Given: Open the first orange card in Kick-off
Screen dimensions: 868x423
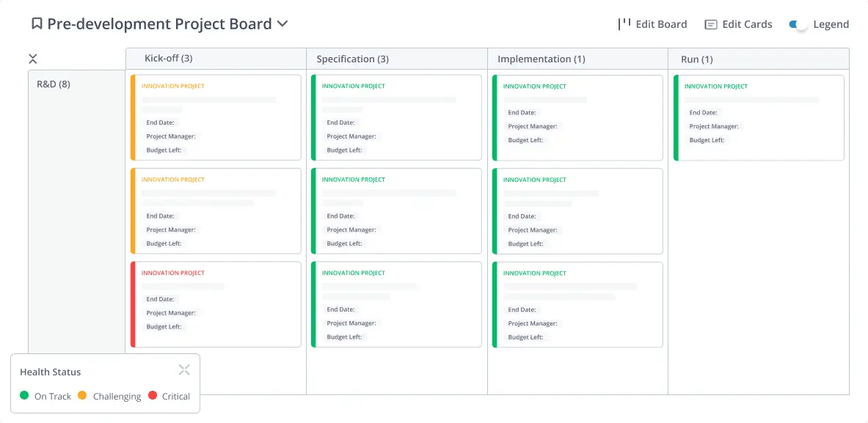Looking at the screenshot, I should click(216, 117).
